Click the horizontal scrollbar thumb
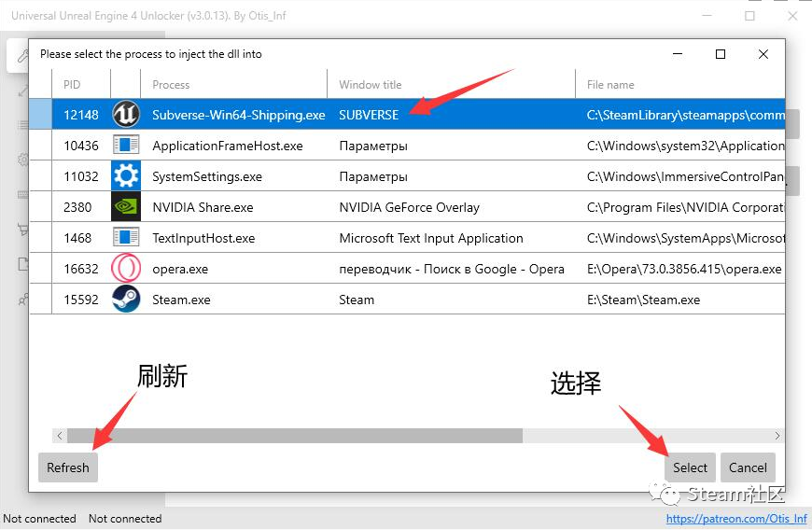Viewport: 812px width, 530px height. [295, 435]
